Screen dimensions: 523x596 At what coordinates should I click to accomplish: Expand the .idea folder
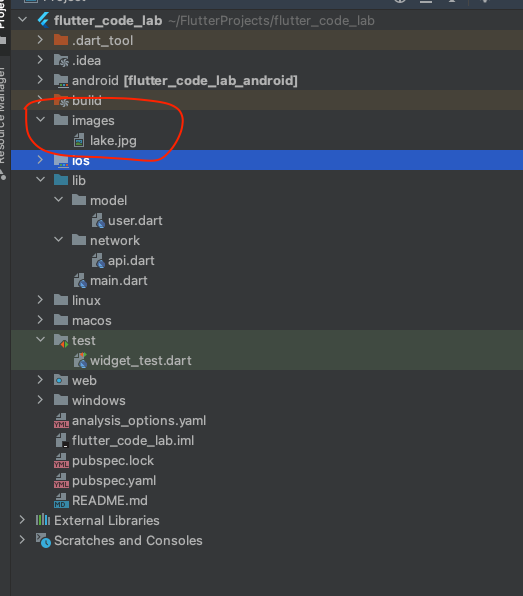[40, 60]
